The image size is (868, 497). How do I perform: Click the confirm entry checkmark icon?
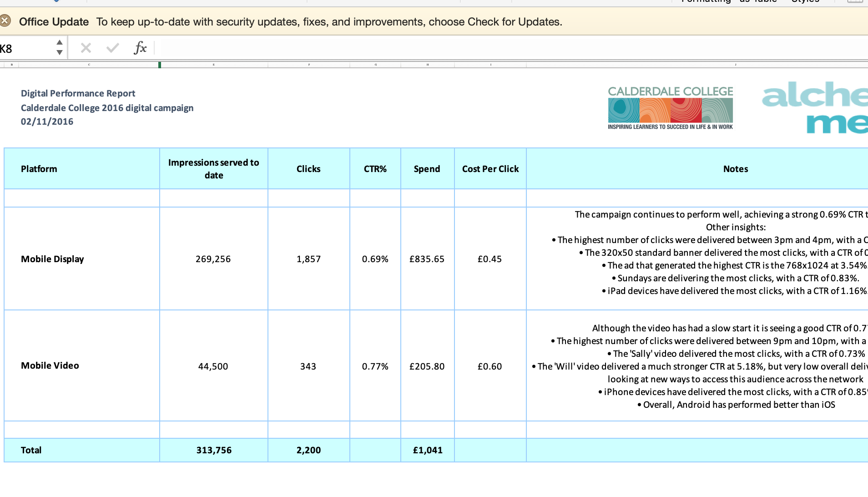pos(112,48)
